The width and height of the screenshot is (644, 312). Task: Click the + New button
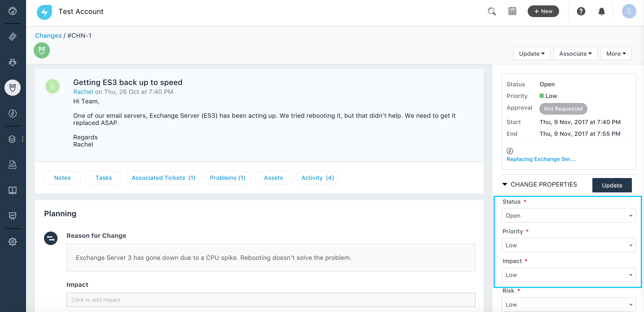coord(543,11)
